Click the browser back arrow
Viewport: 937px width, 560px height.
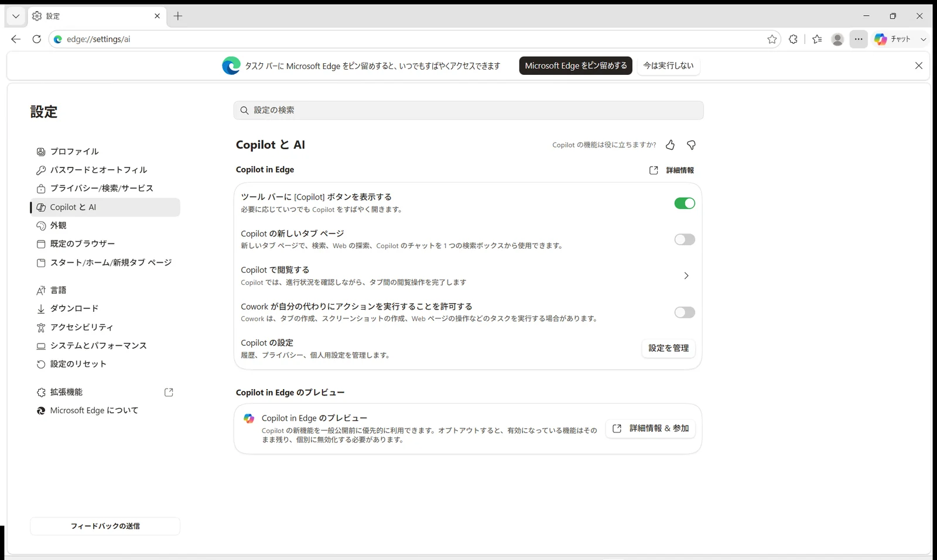(16, 39)
